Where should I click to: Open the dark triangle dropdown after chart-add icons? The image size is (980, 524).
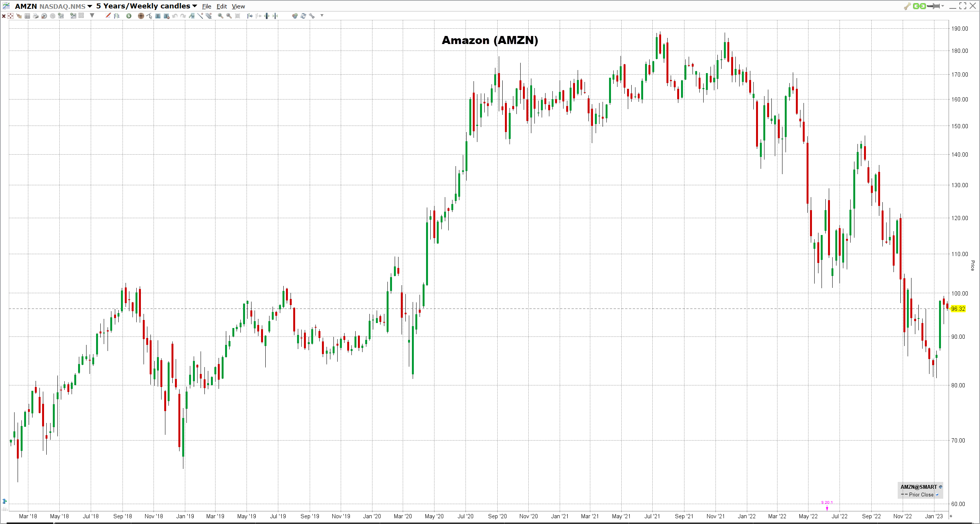click(92, 15)
